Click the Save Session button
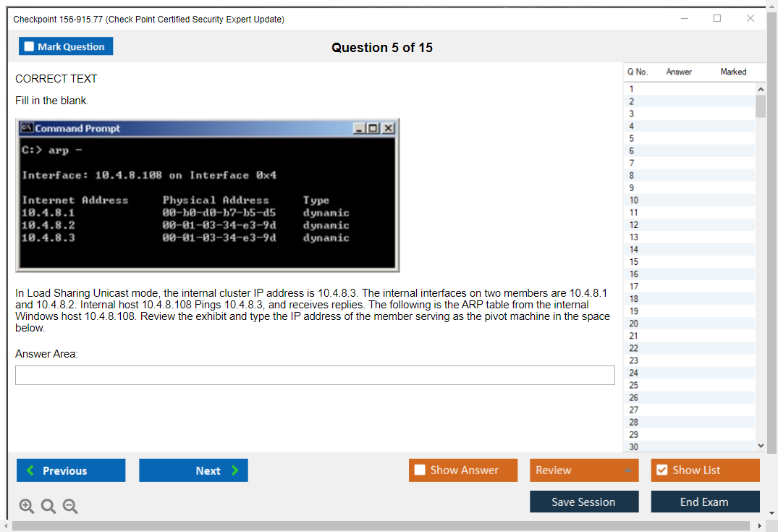Image resolution: width=778 pixels, height=532 pixels. point(584,502)
